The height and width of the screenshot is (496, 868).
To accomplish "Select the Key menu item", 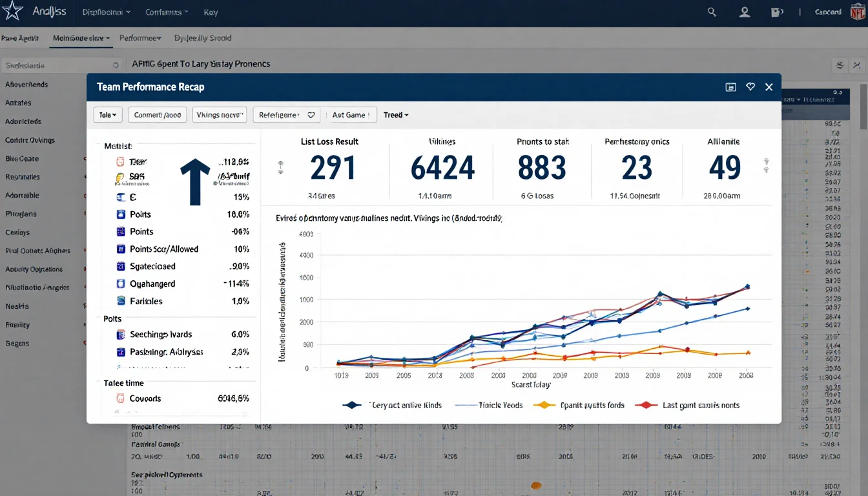I will click(x=211, y=12).
